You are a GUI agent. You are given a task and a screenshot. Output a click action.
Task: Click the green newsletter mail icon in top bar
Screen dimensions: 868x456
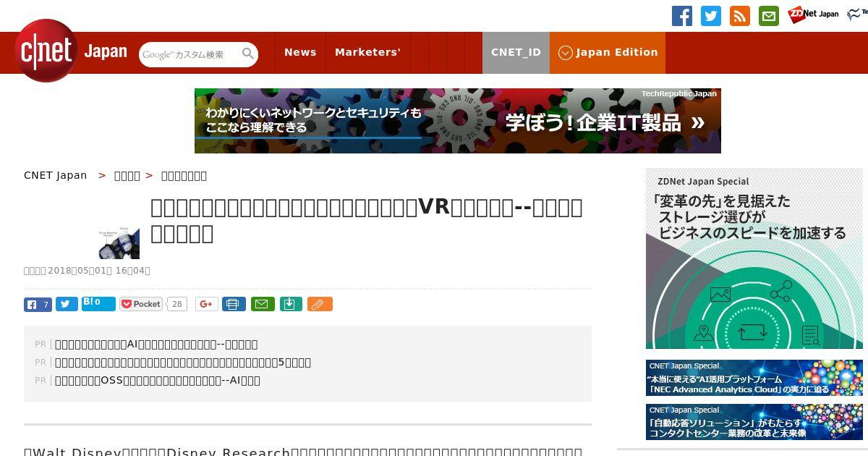(x=769, y=16)
